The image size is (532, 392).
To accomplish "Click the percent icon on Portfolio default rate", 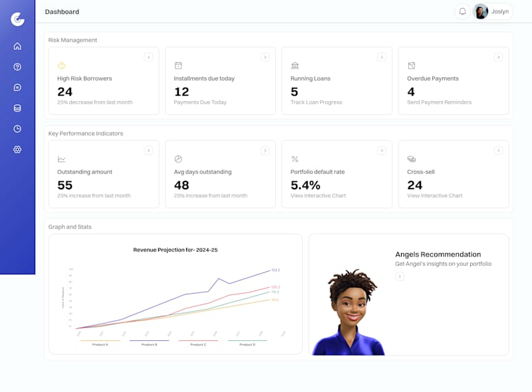I will tap(295, 159).
